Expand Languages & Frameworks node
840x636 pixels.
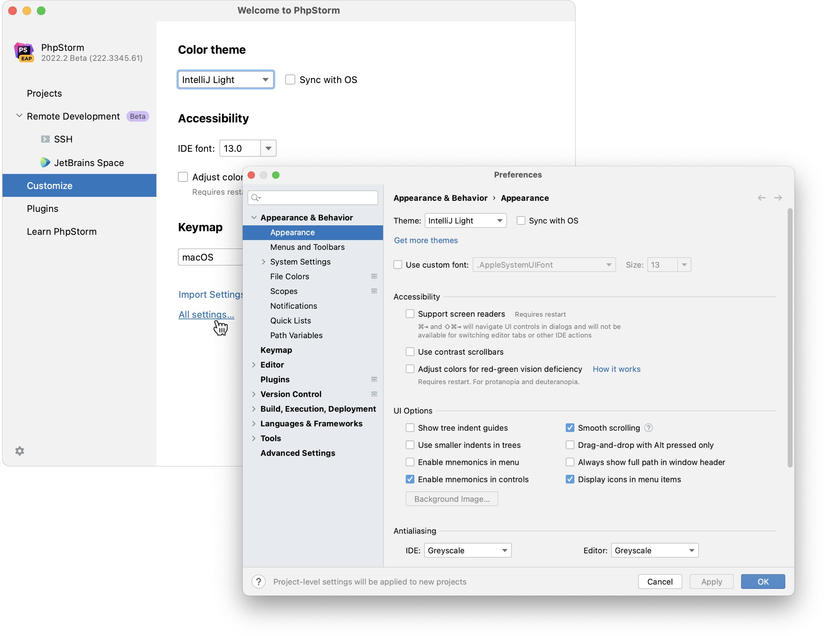click(x=254, y=424)
